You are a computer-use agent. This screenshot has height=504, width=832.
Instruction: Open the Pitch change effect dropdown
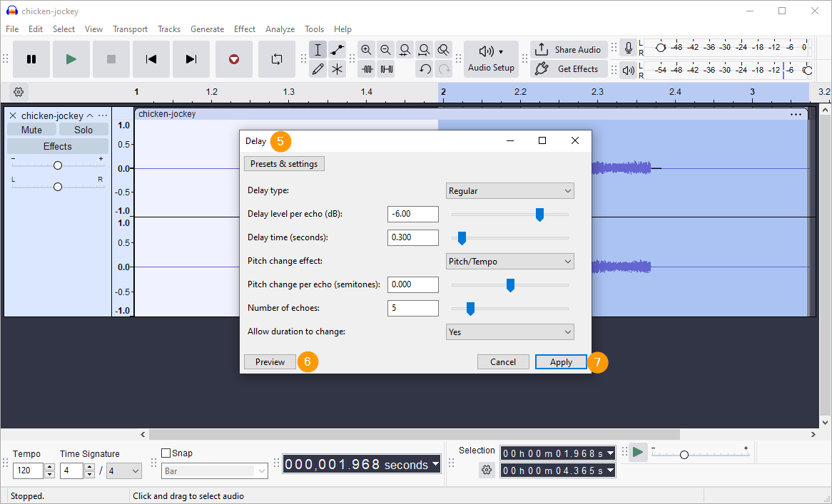point(509,262)
